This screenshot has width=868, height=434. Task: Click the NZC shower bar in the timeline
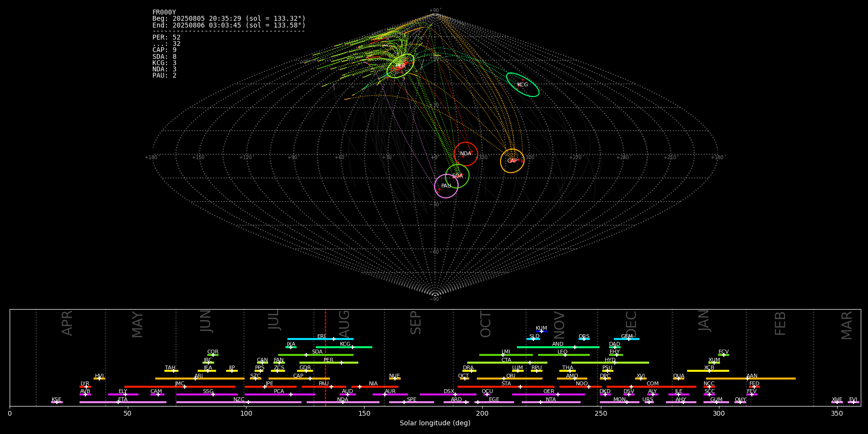point(239,402)
